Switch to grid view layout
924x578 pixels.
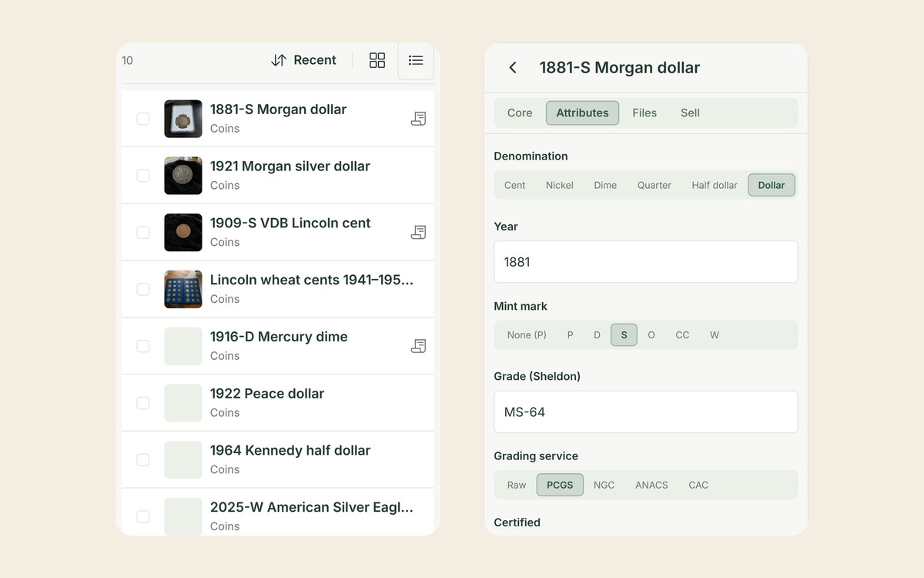(377, 60)
